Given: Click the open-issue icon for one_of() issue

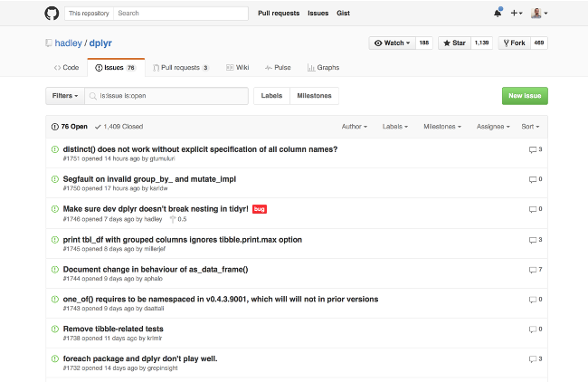Looking at the screenshot, I should tap(55, 299).
